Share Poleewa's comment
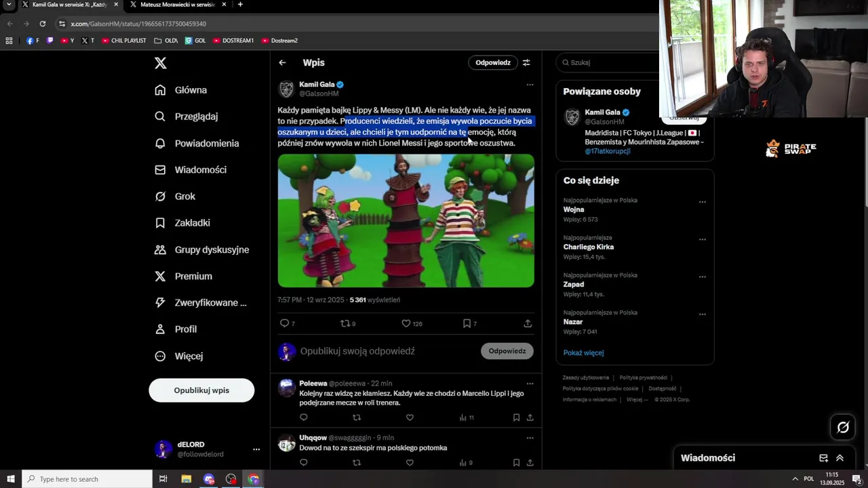The image size is (868, 488). coord(530,418)
